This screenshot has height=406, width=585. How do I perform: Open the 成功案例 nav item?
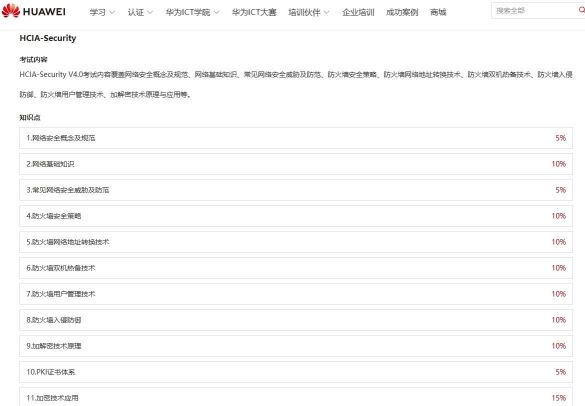coord(402,12)
